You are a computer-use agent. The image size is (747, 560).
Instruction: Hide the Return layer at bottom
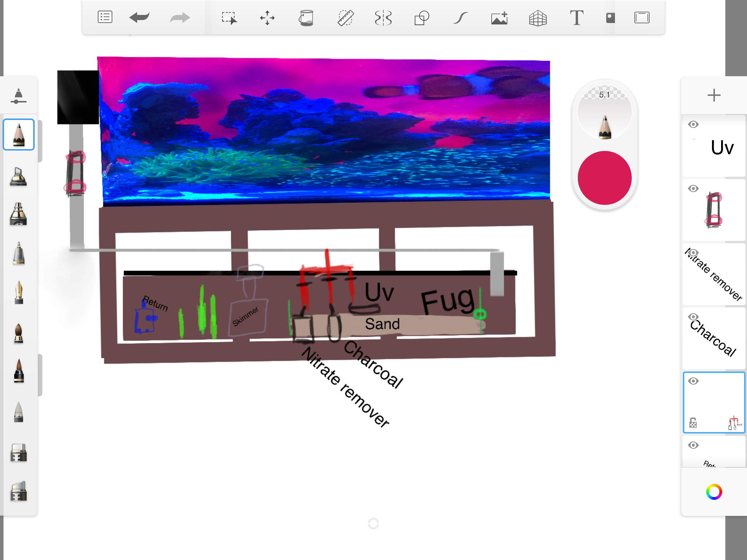point(693,445)
